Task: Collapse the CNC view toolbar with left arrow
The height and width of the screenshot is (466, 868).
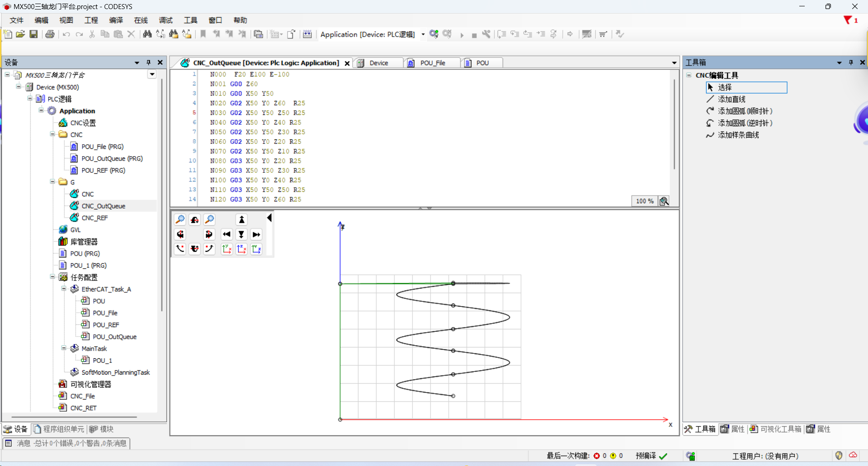Action: pos(269,218)
